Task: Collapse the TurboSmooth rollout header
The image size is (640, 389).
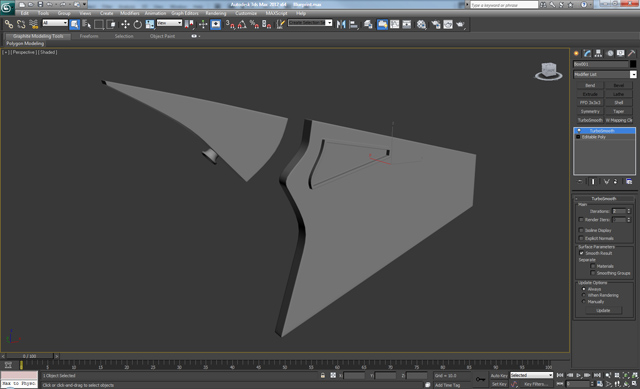Action: click(x=604, y=198)
